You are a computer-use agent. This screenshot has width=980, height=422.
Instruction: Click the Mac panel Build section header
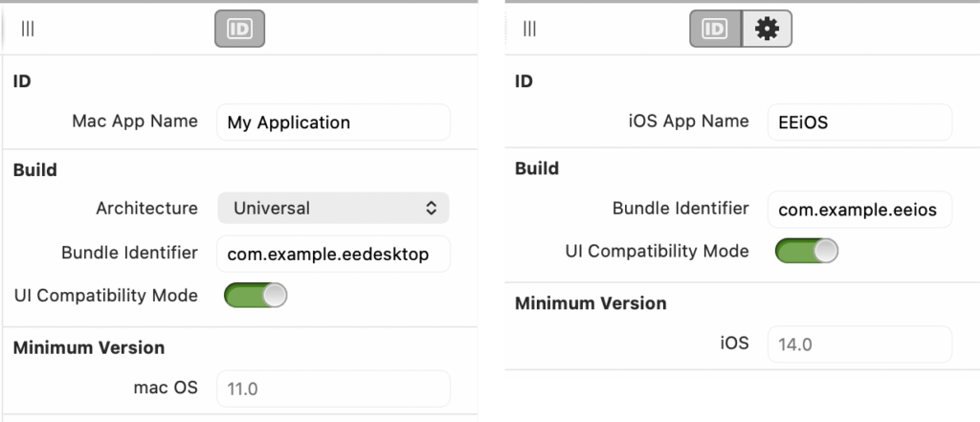tap(35, 170)
